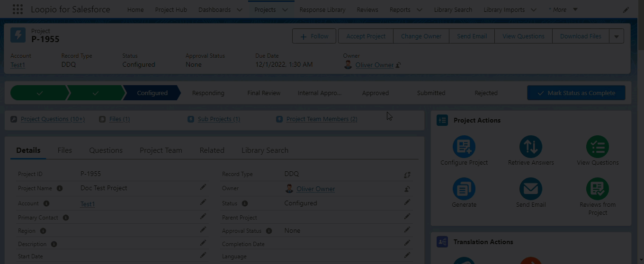Click the Approval Status info icon
The width and height of the screenshot is (644, 264).
(x=269, y=231)
